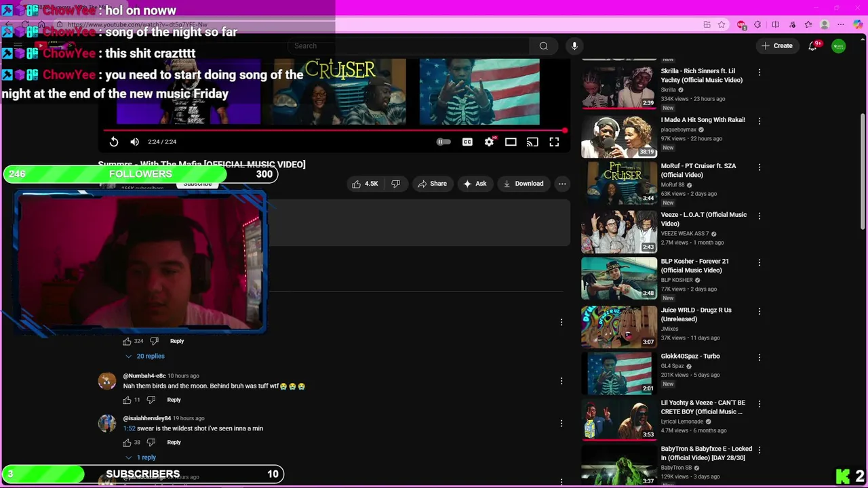Open @Numbah4-e8c's channel name

[x=144, y=375]
